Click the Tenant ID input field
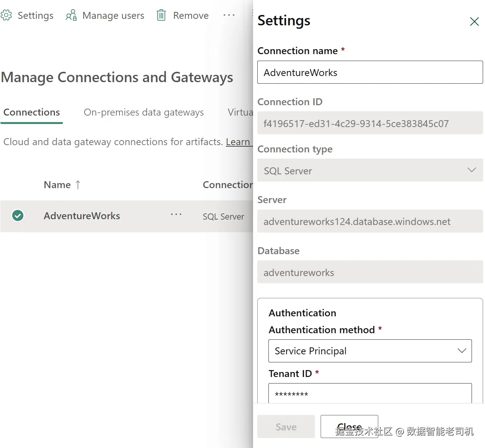 point(370,394)
